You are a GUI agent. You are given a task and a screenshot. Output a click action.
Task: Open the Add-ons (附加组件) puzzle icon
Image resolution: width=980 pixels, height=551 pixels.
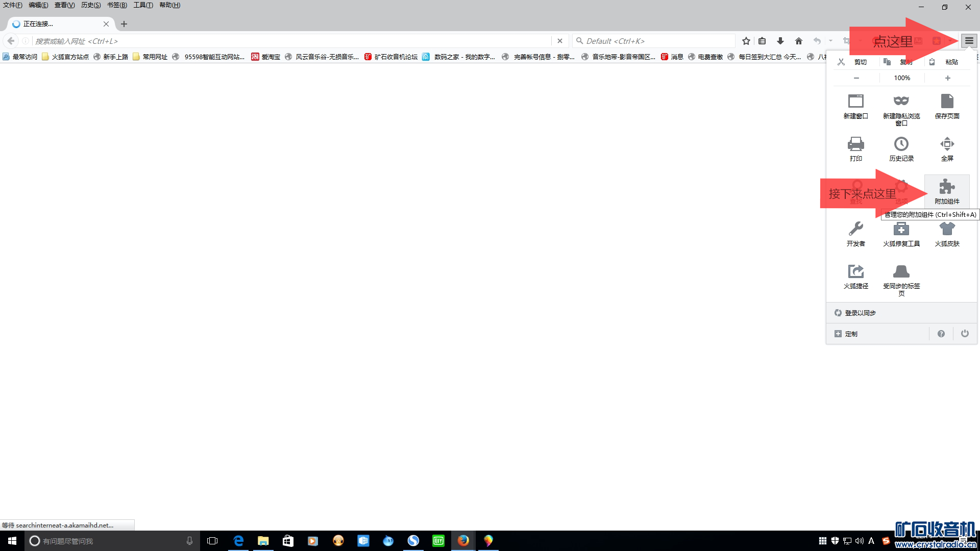(947, 190)
